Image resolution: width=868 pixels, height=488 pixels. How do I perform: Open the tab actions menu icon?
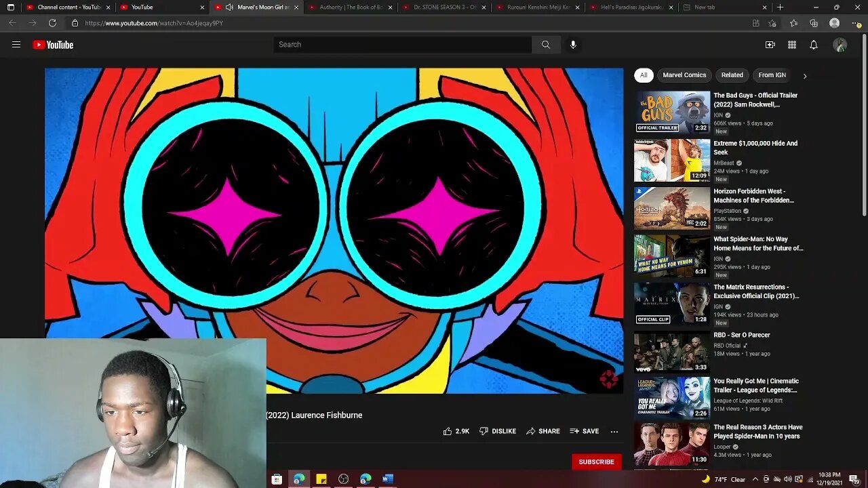tap(10, 7)
